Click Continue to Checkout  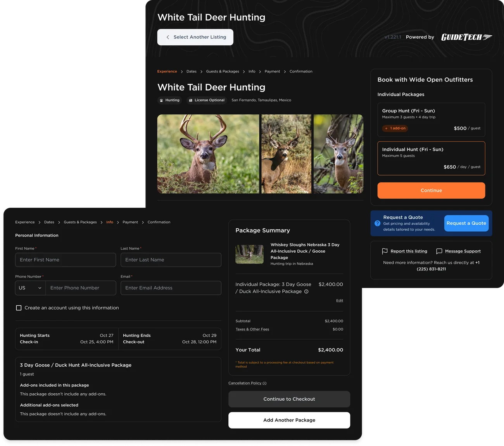point(289,399)
